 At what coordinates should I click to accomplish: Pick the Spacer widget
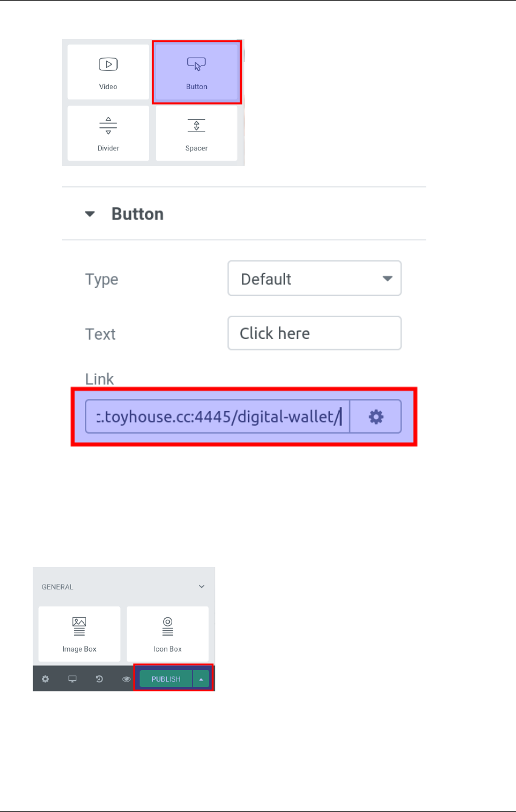[196, 133]
